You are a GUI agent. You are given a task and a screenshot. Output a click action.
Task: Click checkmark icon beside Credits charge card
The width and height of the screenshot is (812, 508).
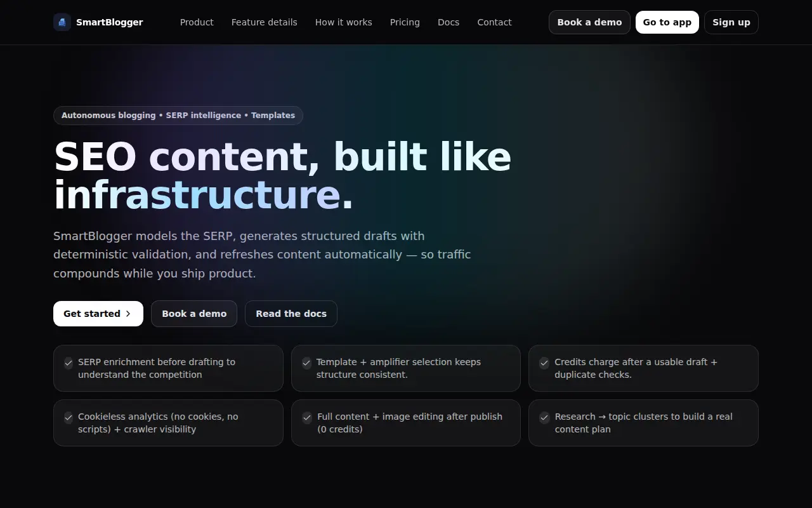coord(544,363)
